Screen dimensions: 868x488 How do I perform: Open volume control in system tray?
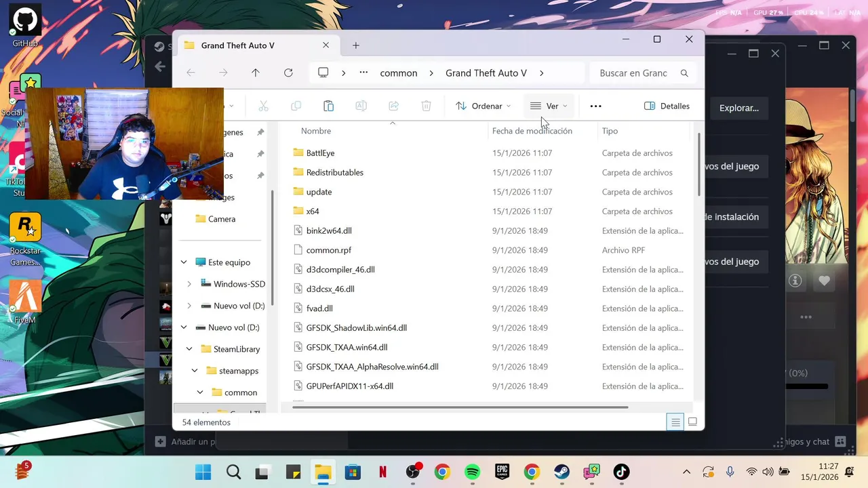pyautogui.click(x=768, y=472)
